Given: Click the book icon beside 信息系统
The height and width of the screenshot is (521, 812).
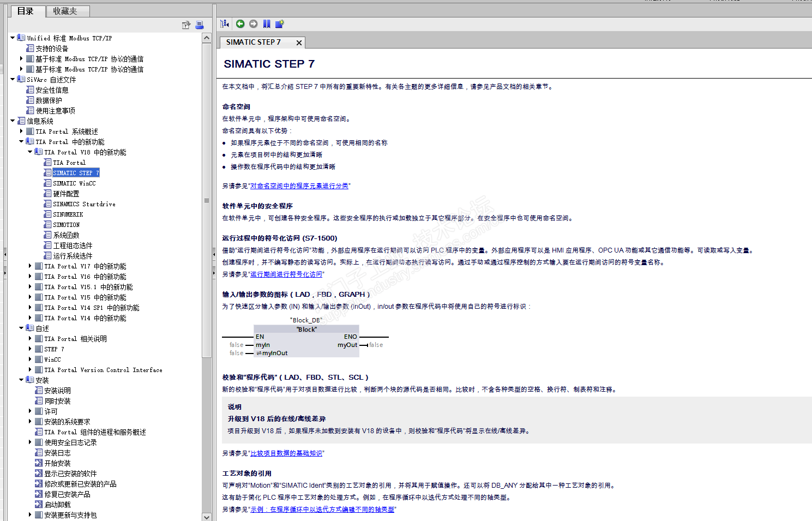Looking at the screenshot, I should tap(21, 121).
